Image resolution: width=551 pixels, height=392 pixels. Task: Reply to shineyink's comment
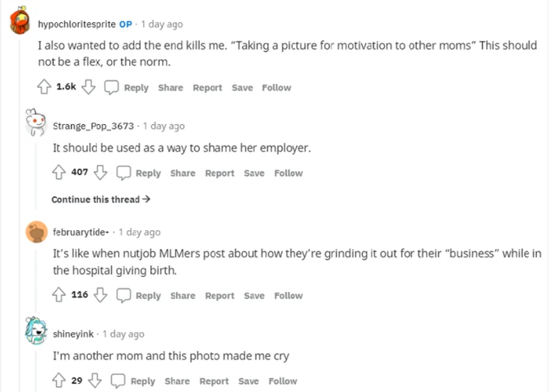133,380
